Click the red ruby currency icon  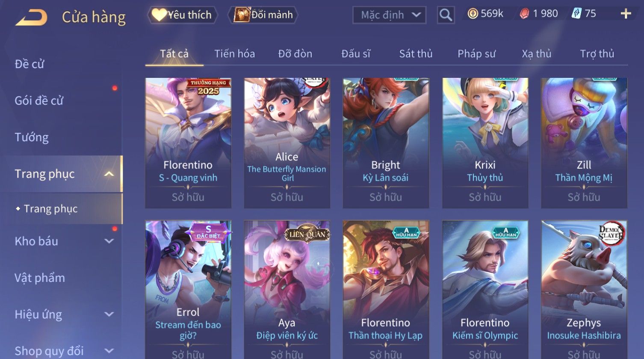524,14
